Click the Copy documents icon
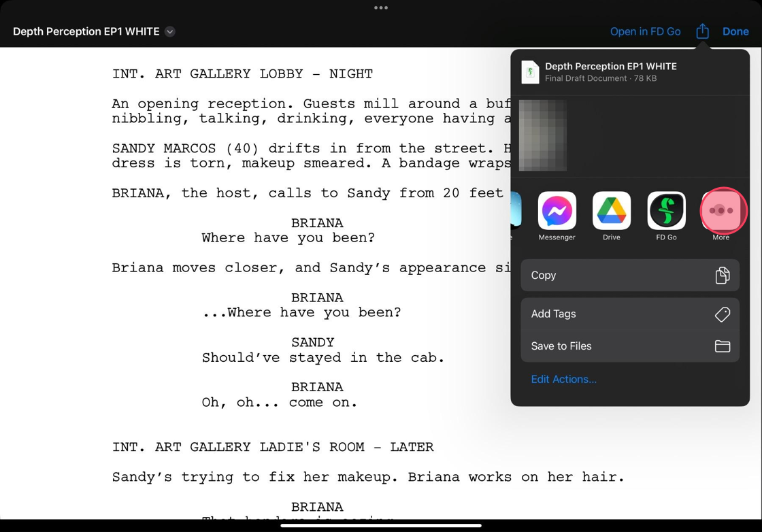762x532 pixels. (722, 275)
